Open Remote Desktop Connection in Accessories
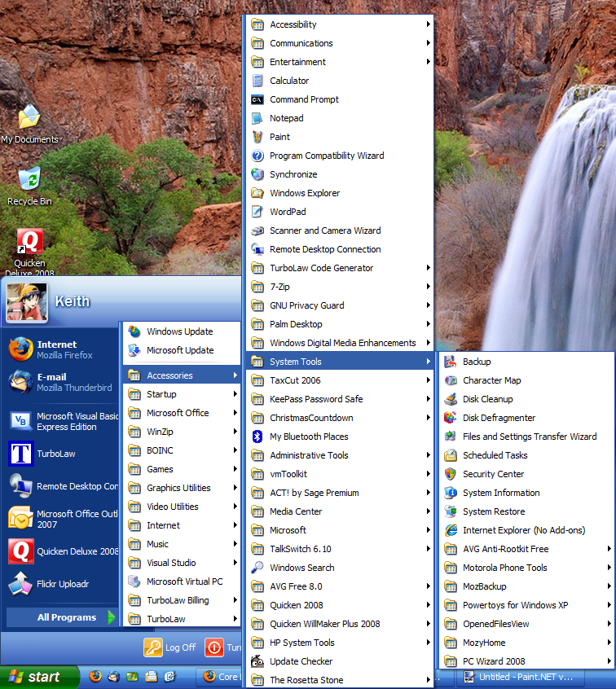616x689 pixels. (x=340, y=249)
